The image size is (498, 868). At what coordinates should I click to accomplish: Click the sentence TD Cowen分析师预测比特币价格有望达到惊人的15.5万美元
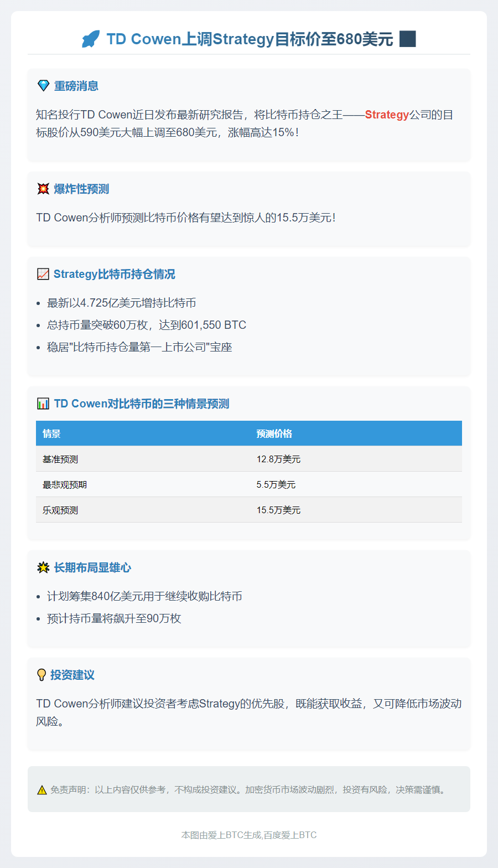(x=186, y=218)
